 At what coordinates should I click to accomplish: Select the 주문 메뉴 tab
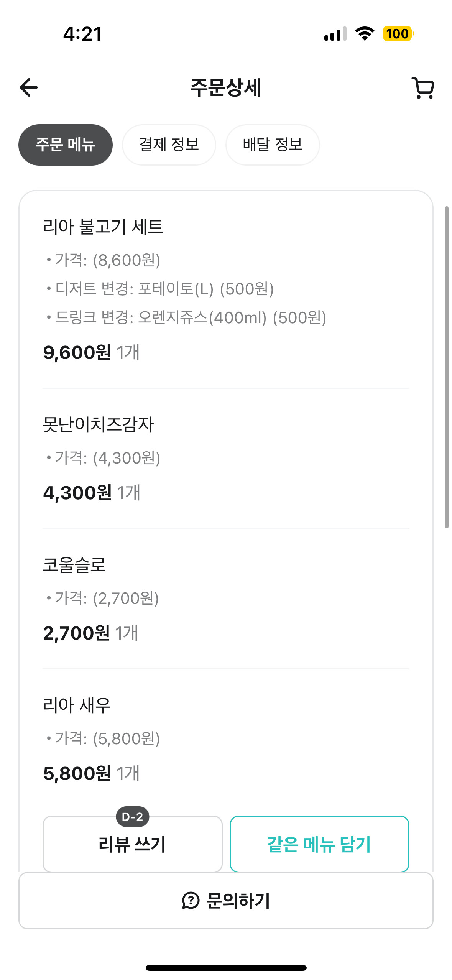click(66, 145)
